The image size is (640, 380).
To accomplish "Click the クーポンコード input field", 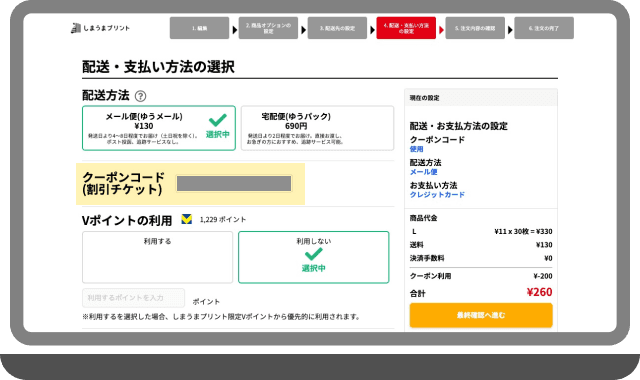I will (234, 183).
